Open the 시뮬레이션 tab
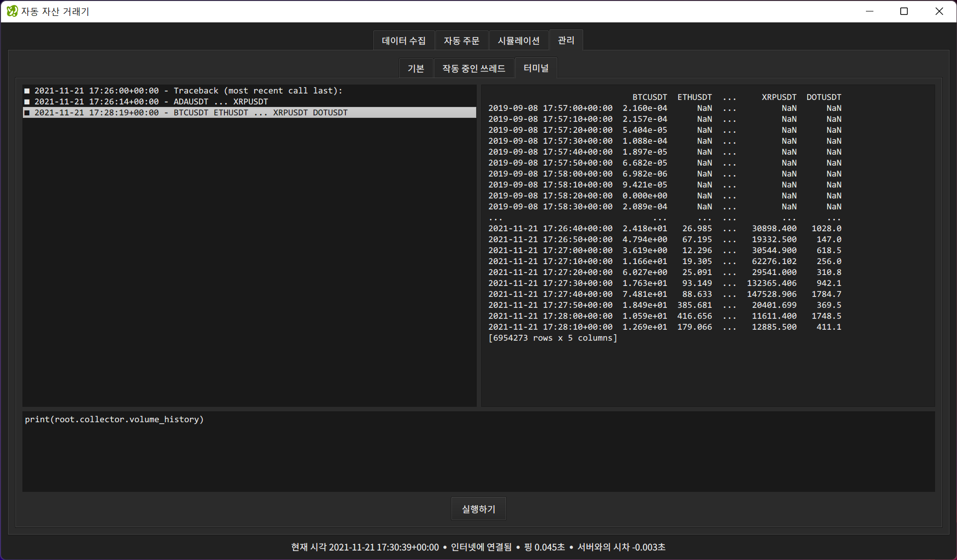957x560 pixels. (x=519, y=41)
